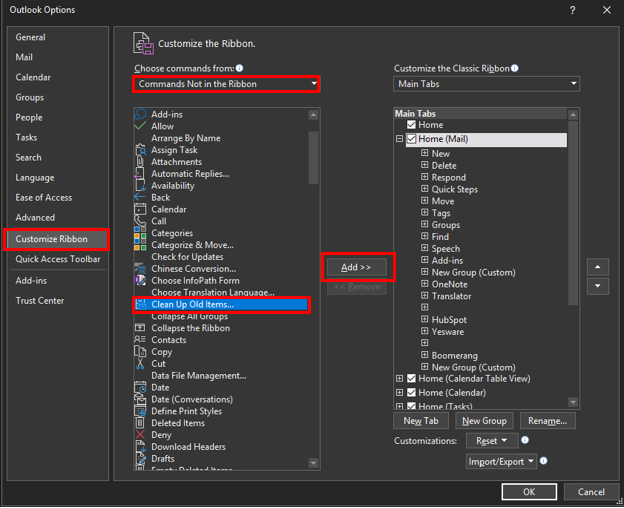Click Main Tabs list scrollbar up arrow
Viewport: 624px width, 508px height.
(573, 115)
